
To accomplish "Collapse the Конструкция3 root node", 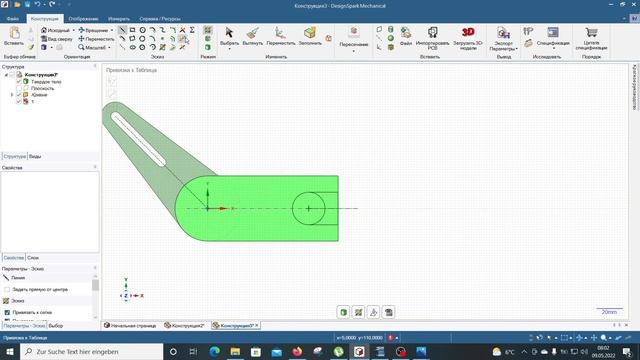I will (x=6, y=75).
